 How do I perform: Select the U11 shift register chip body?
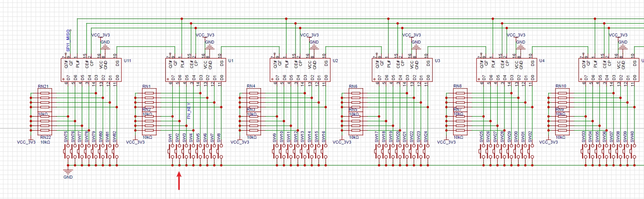pyautogui.click(x=91, y=70)
